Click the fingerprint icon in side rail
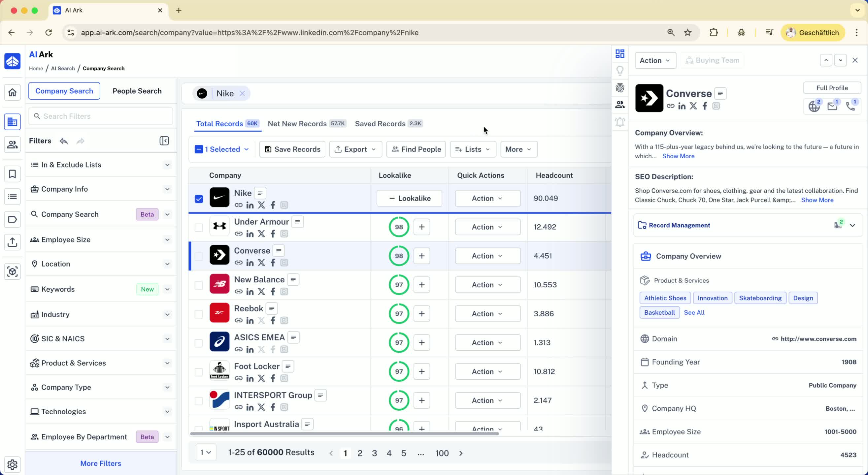The width and height of the screenshot is (868, 475). 620,88
